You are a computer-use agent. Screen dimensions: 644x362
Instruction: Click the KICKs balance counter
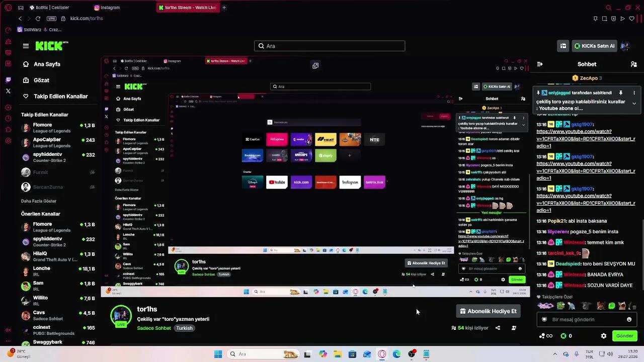click(x=566, y=336)
